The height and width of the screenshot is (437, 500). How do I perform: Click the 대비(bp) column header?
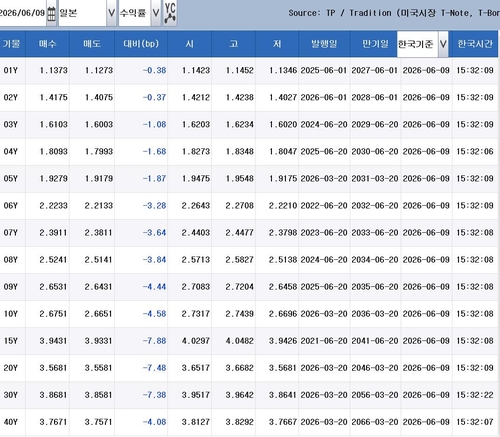click(141, 44)
